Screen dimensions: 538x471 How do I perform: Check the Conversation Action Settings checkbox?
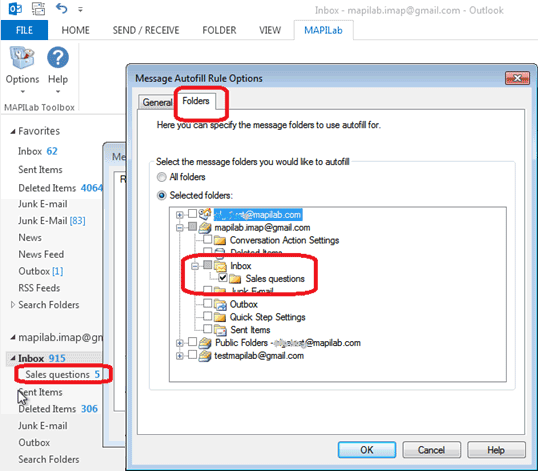pyautogui.click(x=208, y=239)
